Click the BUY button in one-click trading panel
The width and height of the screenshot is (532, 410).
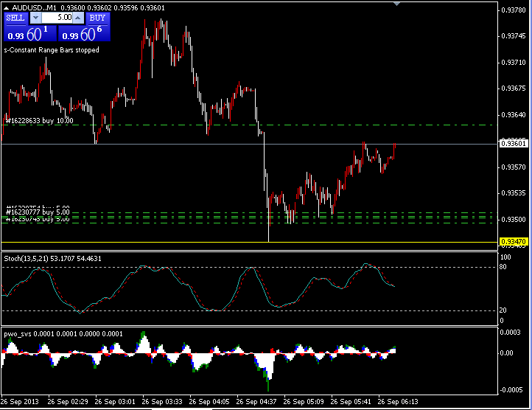click(x=98, y=18)
